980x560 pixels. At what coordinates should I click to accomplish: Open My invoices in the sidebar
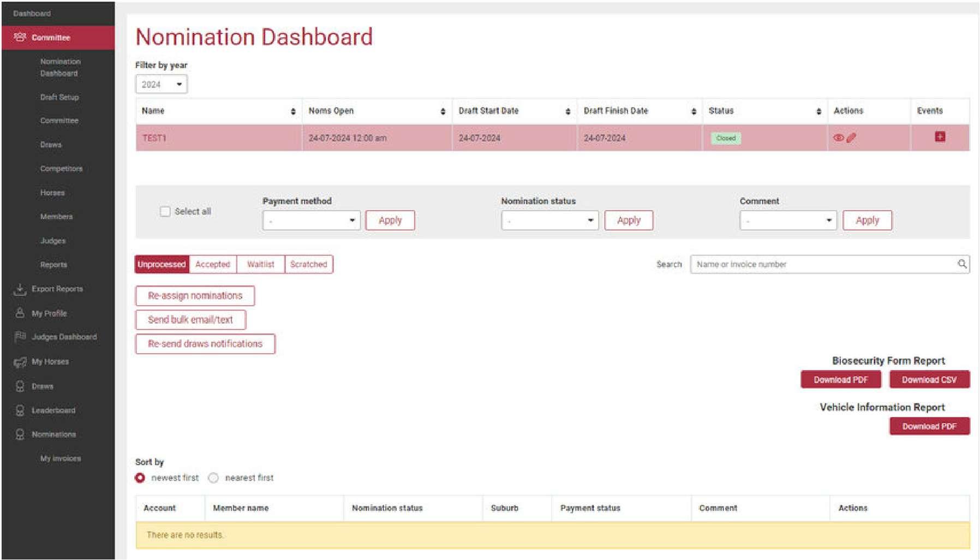pyautogui.click(x=61, y=458)
